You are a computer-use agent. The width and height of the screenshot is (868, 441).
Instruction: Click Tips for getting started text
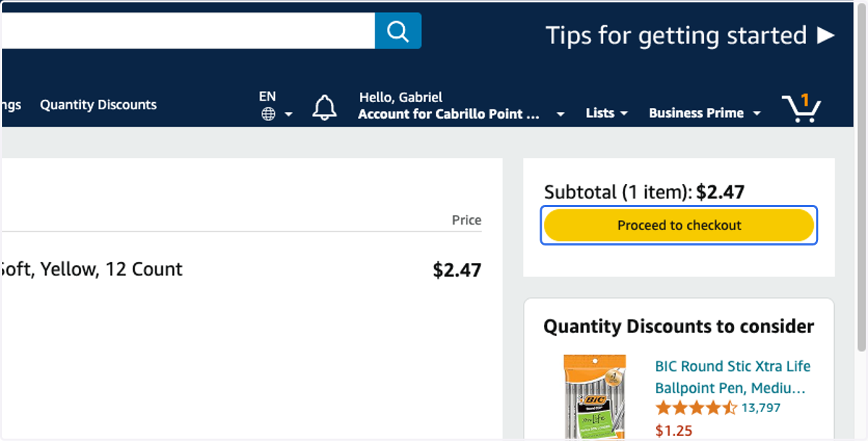(x=676, y=35)
